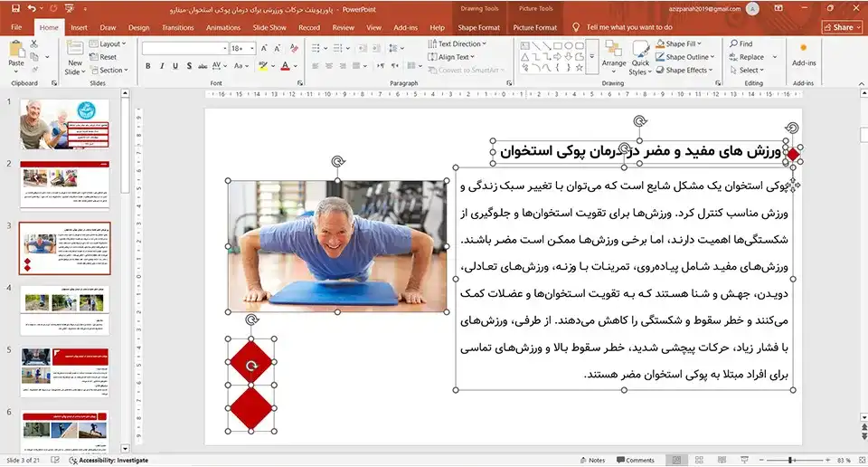Insert a New Slide
868x467 pixels.
click(x=75, y=58)
